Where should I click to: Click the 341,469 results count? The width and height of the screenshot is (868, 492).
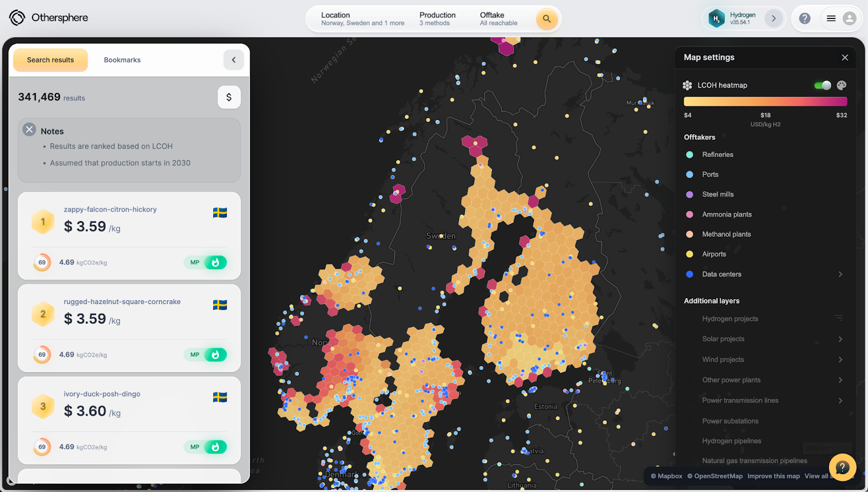pos(52,97)
